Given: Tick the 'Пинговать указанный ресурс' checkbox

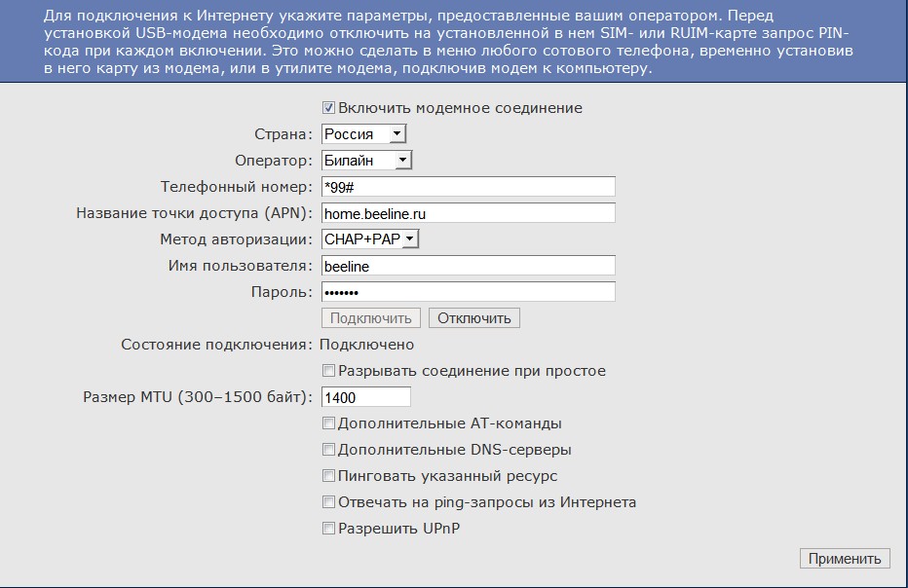Looking at the screenshot, I should coord(329,476).
